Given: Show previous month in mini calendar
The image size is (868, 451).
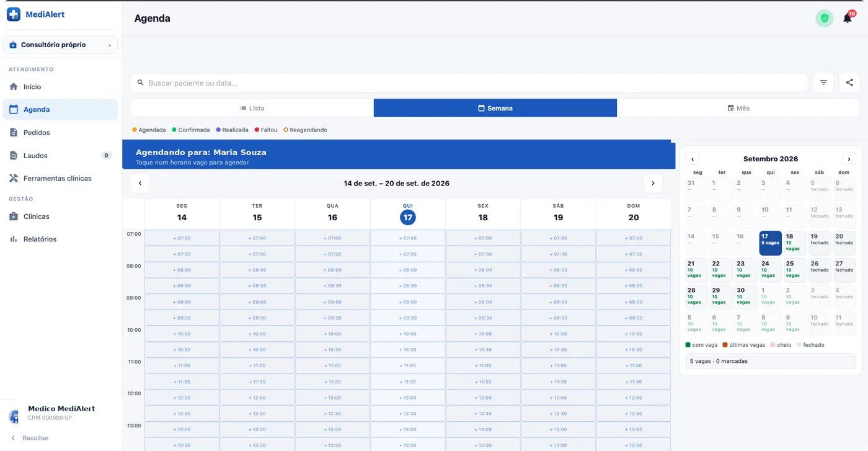Looking at the screenshot, I should 693,159.
